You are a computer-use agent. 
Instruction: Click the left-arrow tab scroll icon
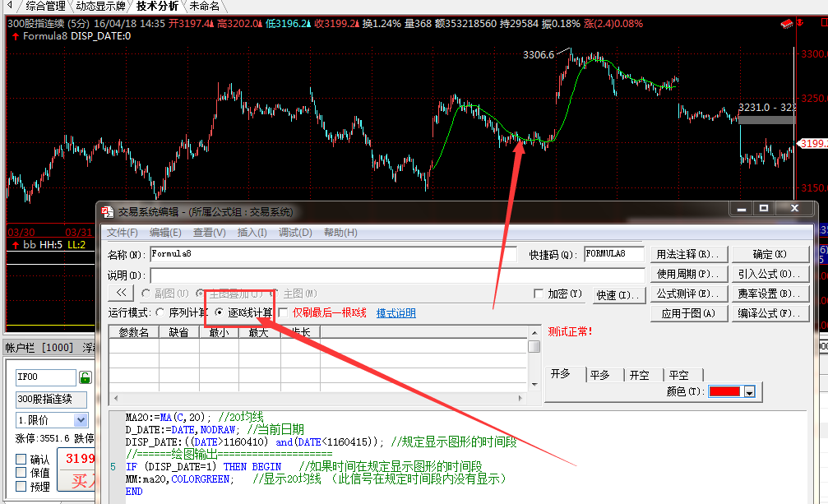click(10, 5)
